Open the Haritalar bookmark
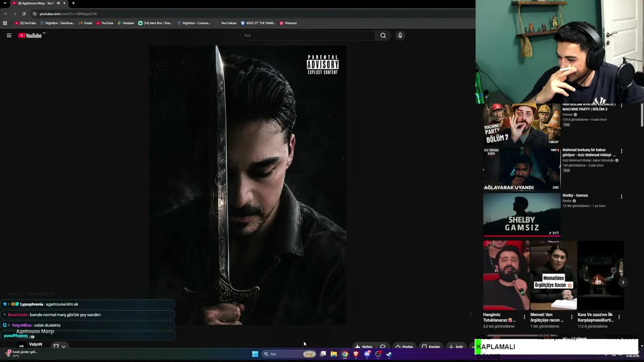644x362 pixels. tap(126, 23)
